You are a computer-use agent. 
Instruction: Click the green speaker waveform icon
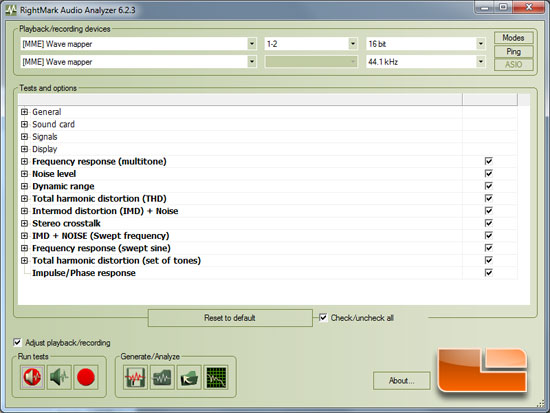59,377
